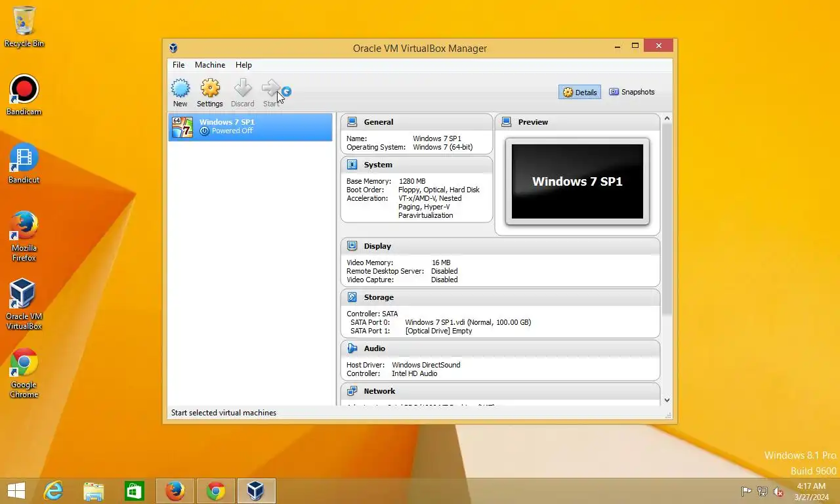Open the Windows Start button

click(x=16, y=491)
